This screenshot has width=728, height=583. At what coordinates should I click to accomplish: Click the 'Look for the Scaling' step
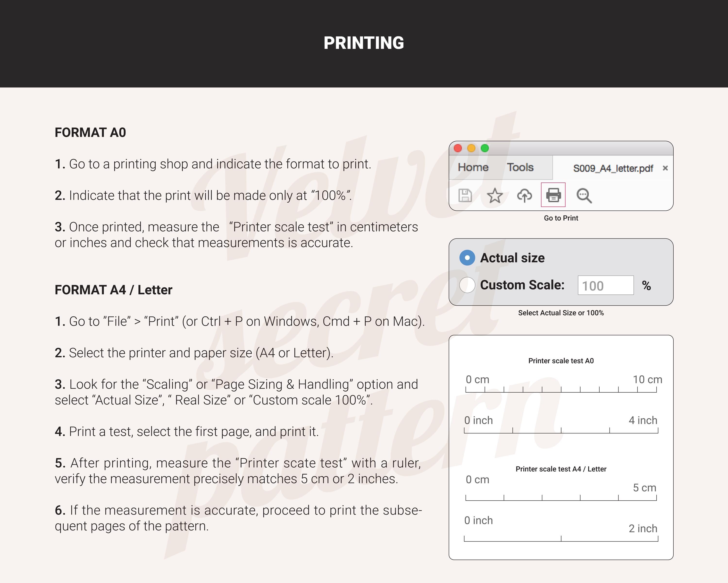pyautogui.click(x=236, y=392)
